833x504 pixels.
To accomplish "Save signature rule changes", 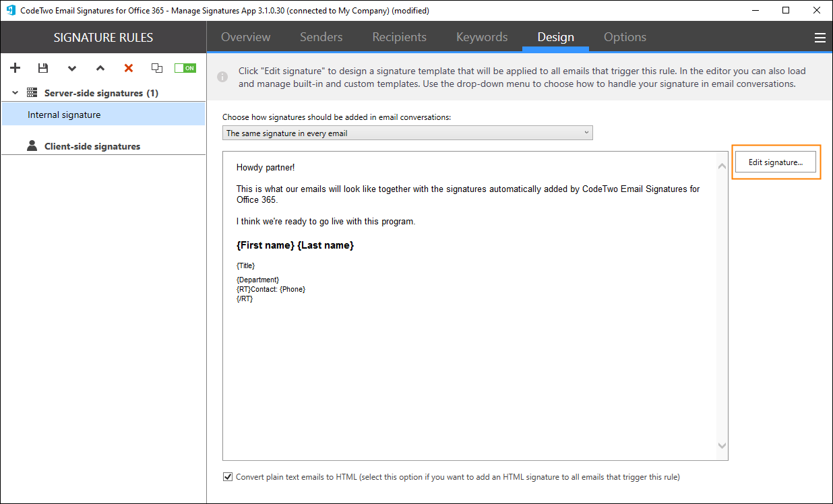I will pyautogui.click(x=43, y=68).
